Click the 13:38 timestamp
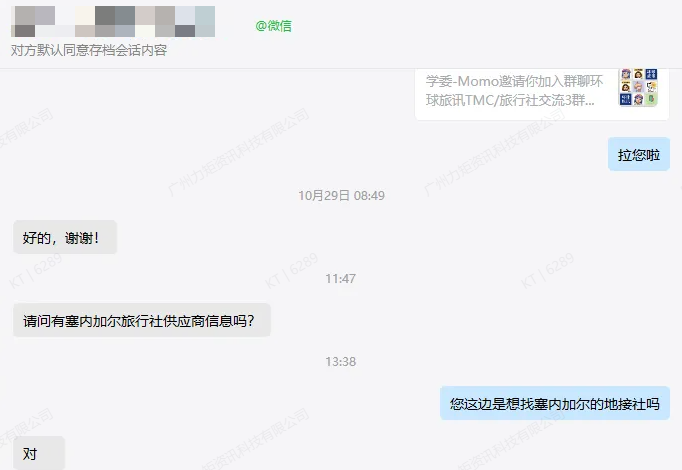This screenshot has height=470, width=682. tap(341, 362)
